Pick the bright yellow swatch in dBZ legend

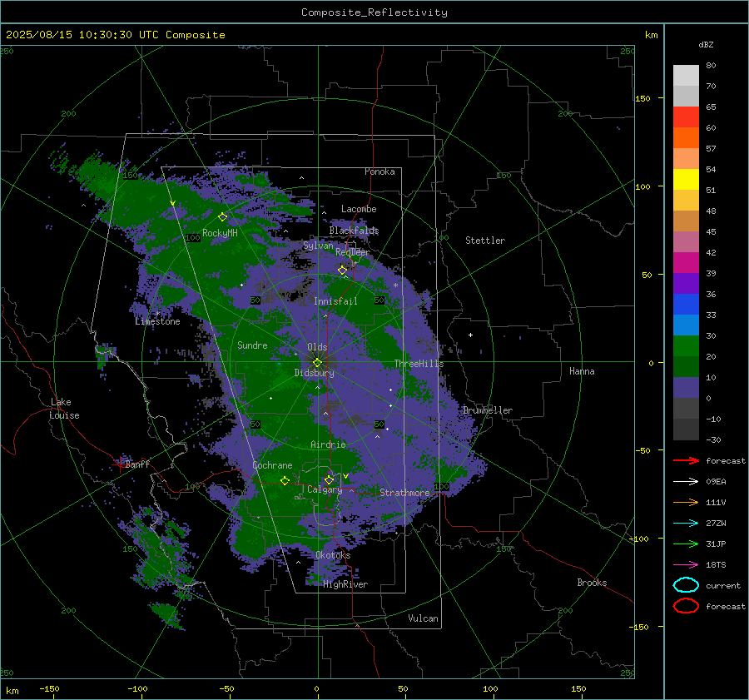point(686,179)
